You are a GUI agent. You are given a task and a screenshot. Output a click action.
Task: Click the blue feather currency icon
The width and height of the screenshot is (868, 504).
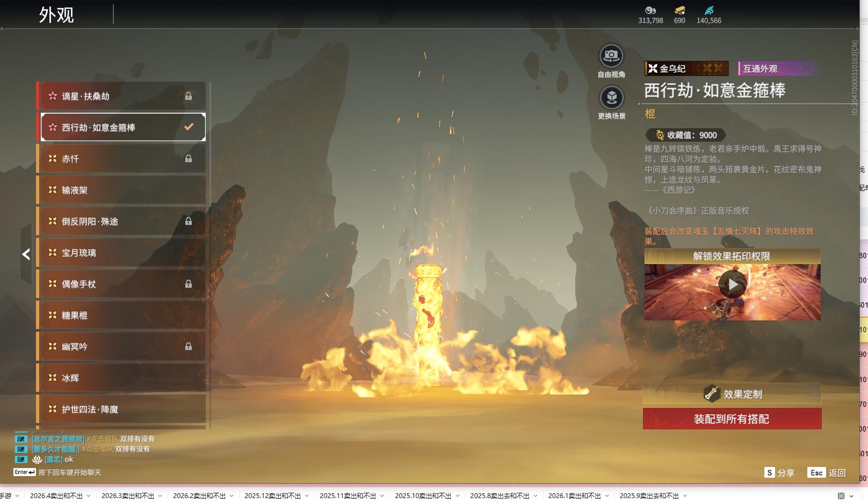[709, 10]
